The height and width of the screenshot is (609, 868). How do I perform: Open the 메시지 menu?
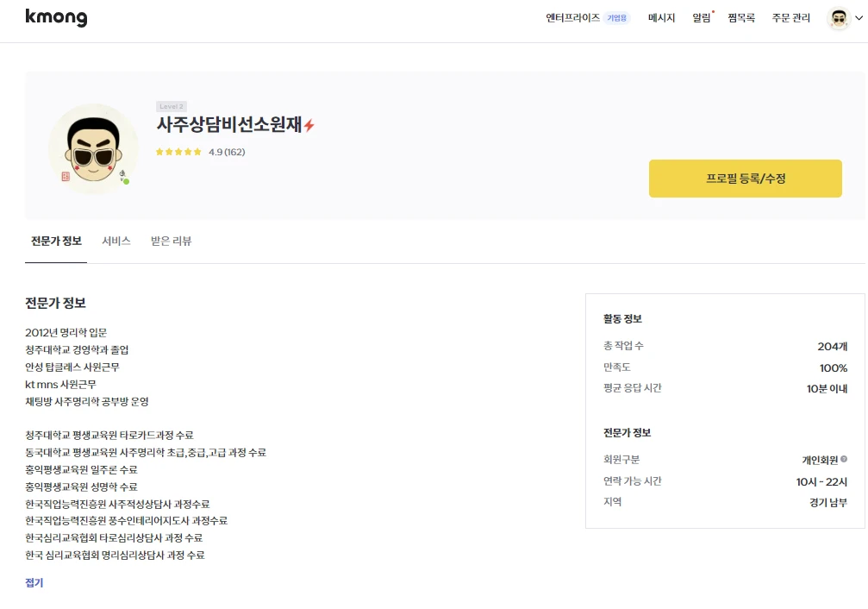(660, 16)
